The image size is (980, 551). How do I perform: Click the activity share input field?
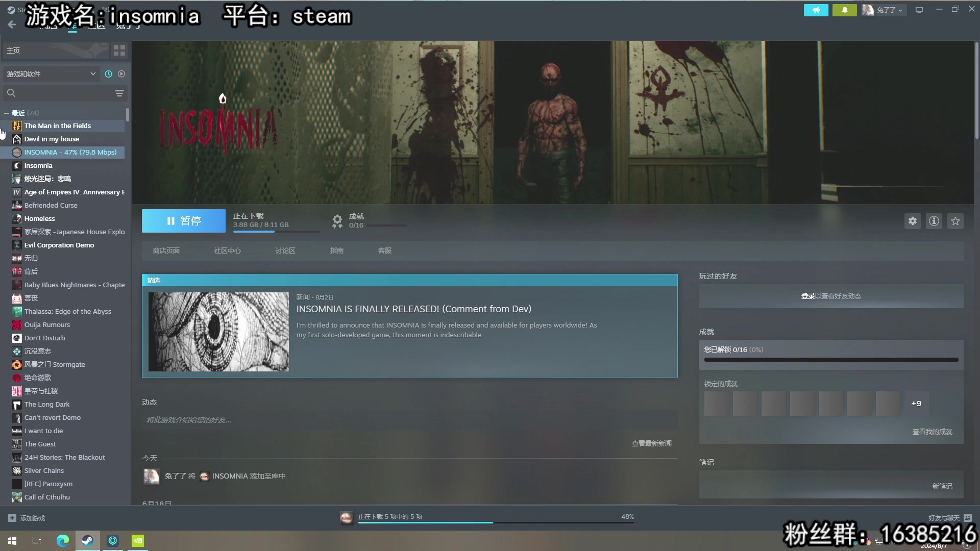click(409, 420)
